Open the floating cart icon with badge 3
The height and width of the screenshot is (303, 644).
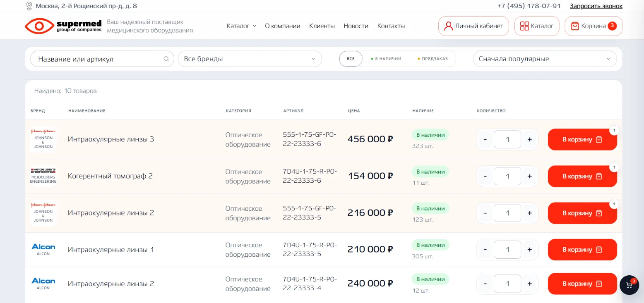[629, 285]
